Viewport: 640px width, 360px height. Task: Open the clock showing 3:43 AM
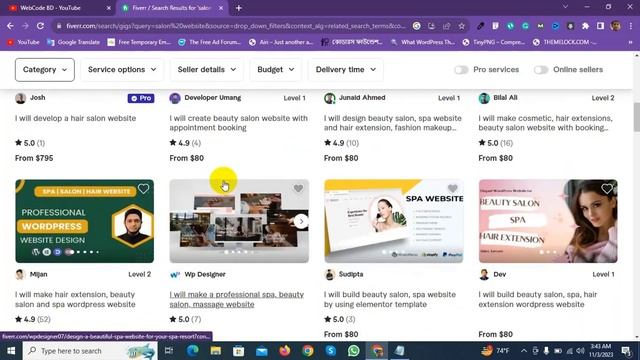click(x=602, y=351)
